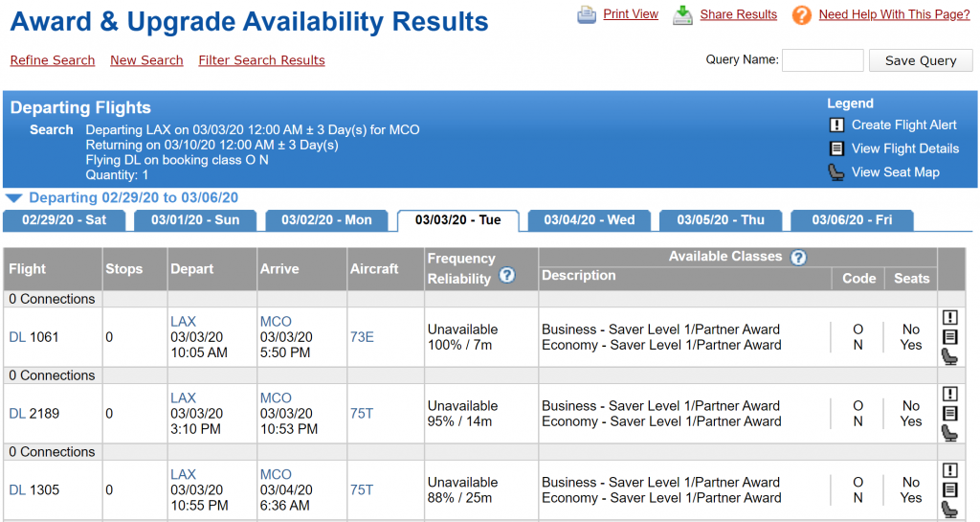Click the View Flight Details legend text

pos(905,148)
